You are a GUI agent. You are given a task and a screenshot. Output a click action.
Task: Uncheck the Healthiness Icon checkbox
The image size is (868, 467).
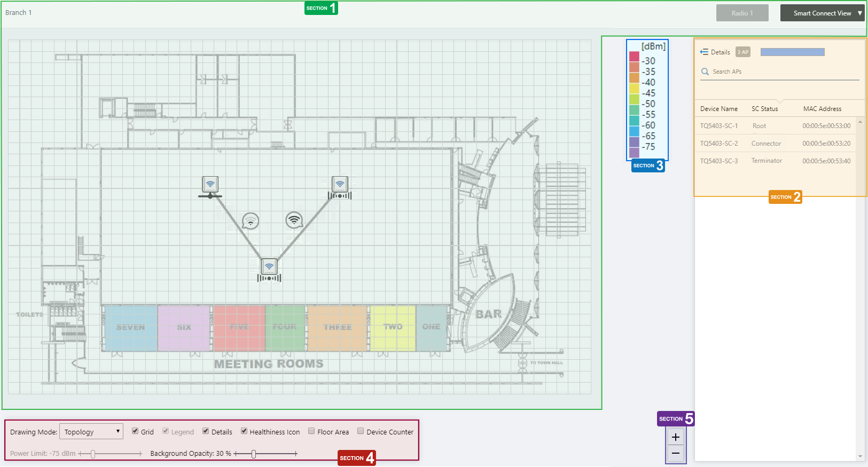click(x=244, y=431)
